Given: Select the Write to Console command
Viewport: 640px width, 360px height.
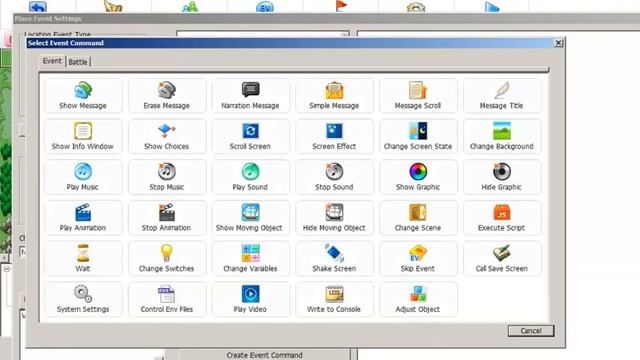Looking at the screenshot, I should click(x=334, y=300).
